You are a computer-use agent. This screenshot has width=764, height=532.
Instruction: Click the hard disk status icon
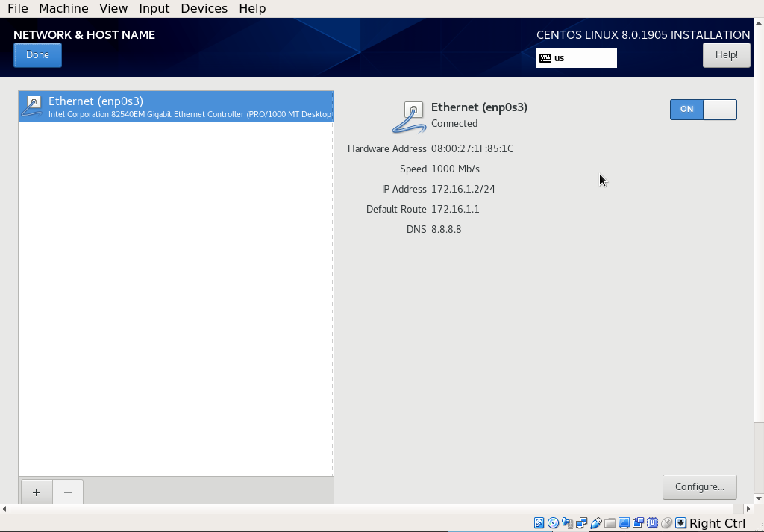coord(539,522)
